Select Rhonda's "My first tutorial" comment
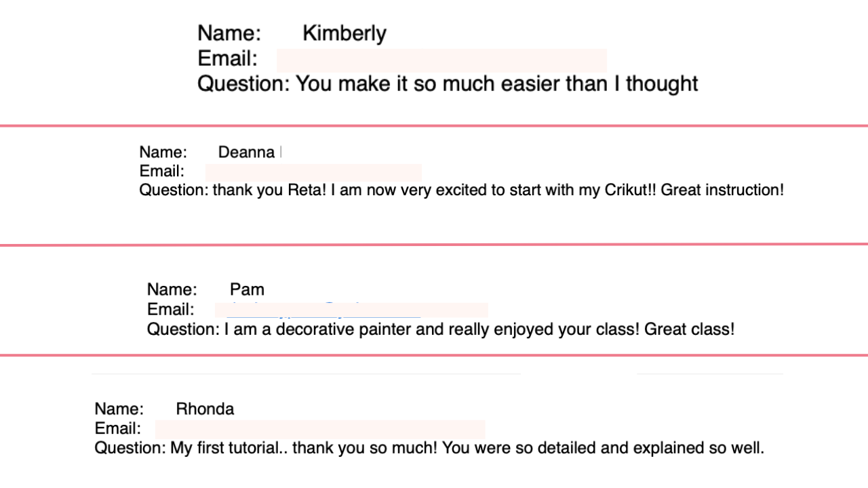Viewport: 868px width, 488px height. coord(467,448)
